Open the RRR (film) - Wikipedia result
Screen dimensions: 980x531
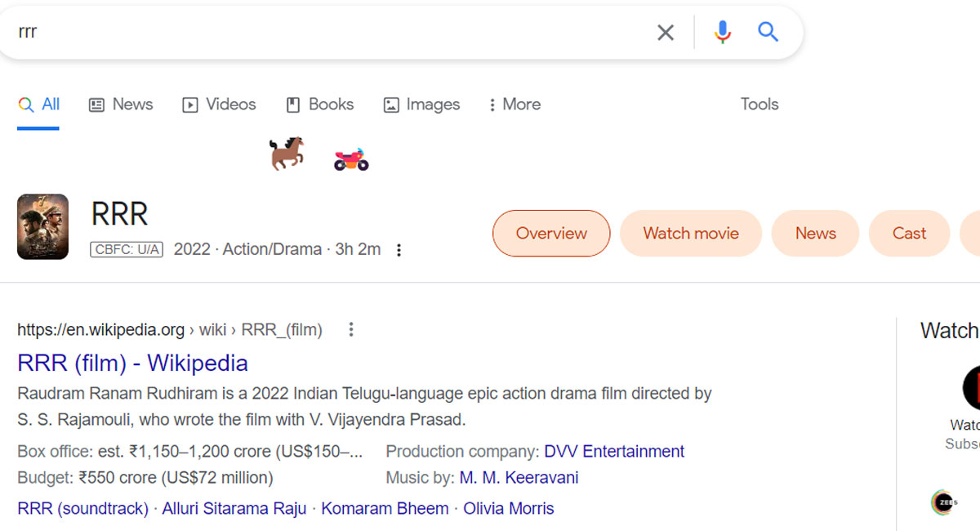[x=132, y=363]
